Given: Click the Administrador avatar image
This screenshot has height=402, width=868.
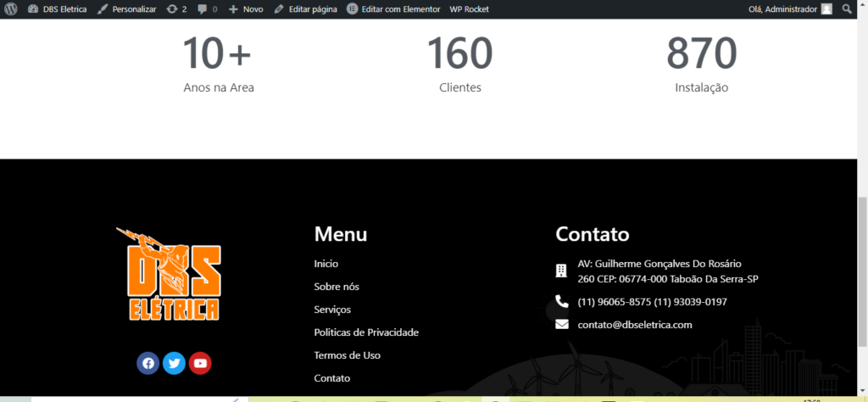Looking at the screenshot, I should point(826,9).
